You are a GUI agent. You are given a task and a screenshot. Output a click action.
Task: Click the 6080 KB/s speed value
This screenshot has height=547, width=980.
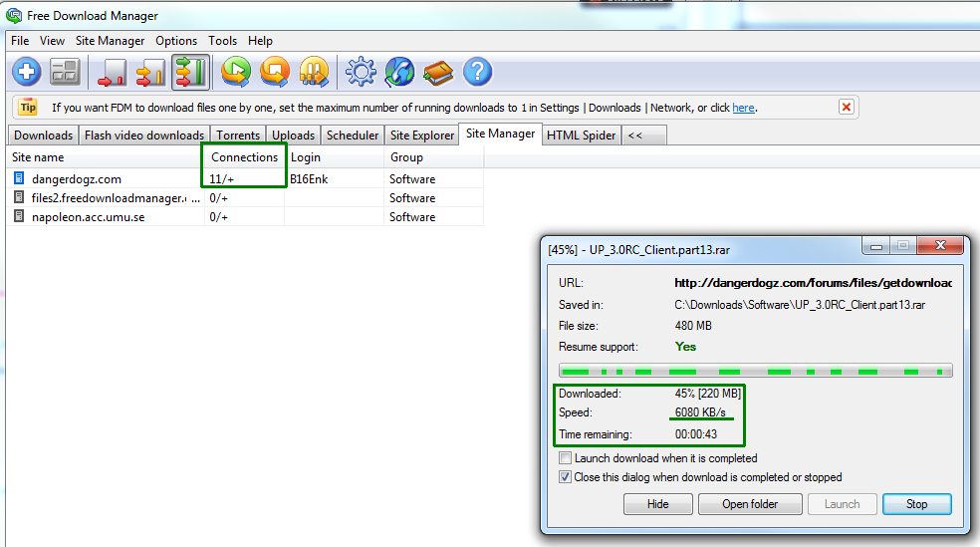(x=700, y=412)
